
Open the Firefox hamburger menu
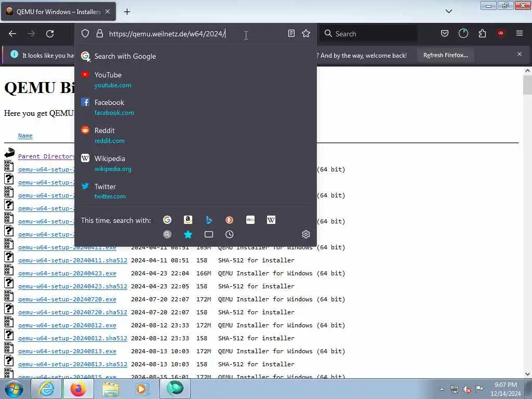pos(520,33)
